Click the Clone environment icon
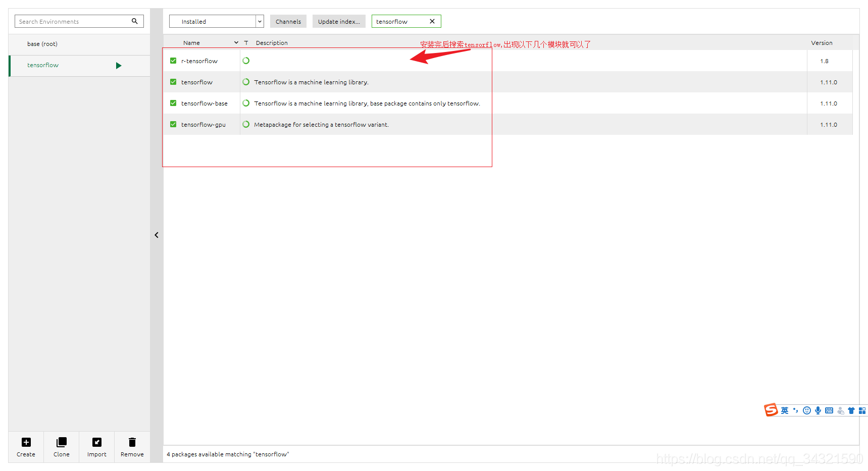868x471 pixels. 62,442
